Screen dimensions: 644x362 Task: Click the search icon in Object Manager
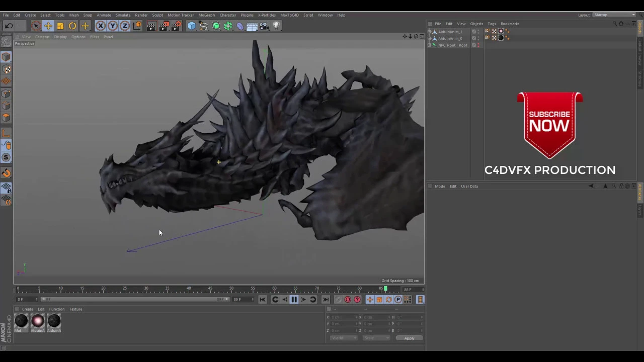[615, 24]
